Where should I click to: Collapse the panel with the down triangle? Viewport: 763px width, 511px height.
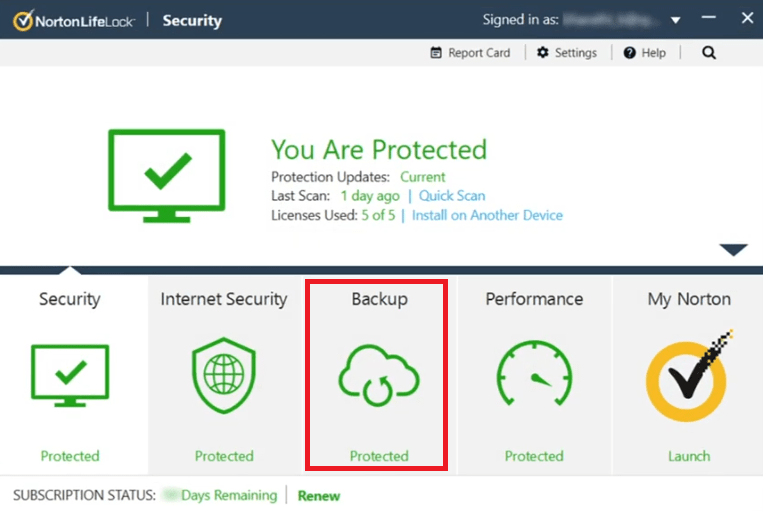click(x=734, y=250)
